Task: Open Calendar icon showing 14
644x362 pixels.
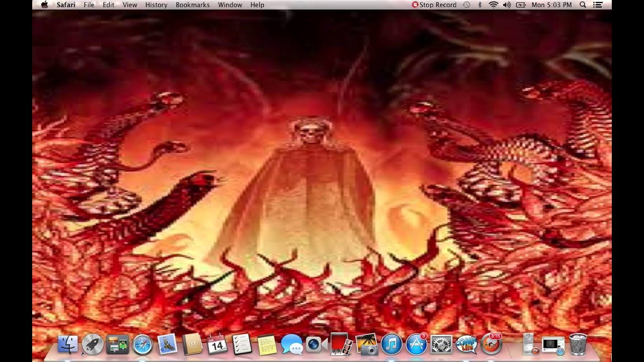Action: point(217,344)
